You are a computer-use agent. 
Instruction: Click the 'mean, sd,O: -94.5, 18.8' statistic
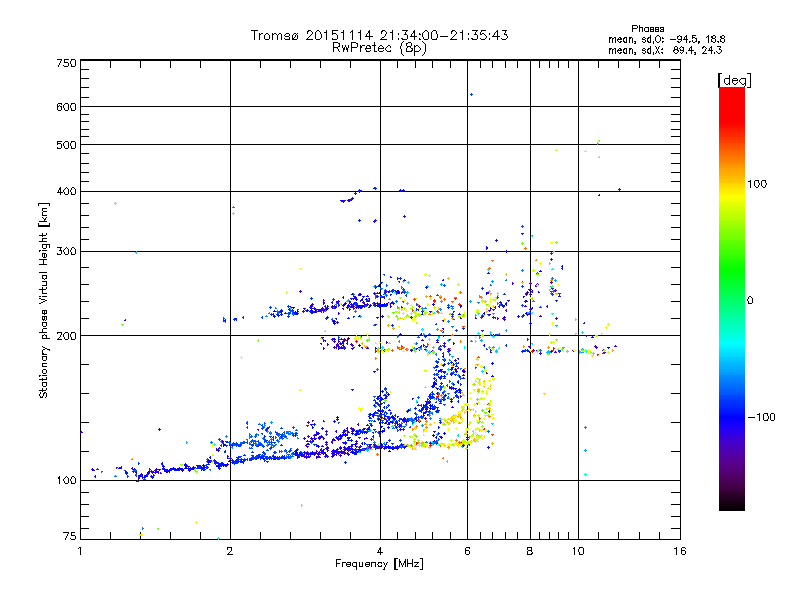coord(666,39)
